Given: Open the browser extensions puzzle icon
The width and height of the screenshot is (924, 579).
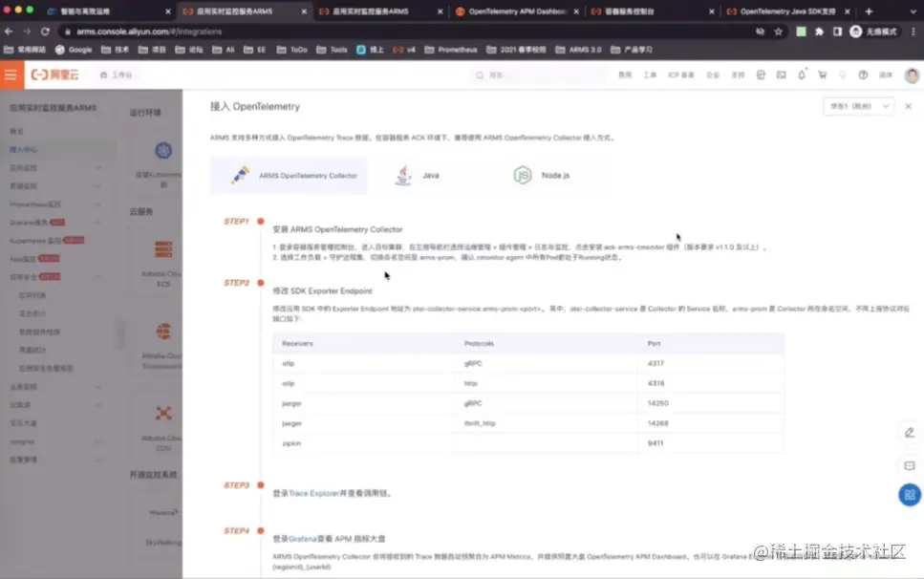Looking at the screenshot, I should (x=819, y=32).
